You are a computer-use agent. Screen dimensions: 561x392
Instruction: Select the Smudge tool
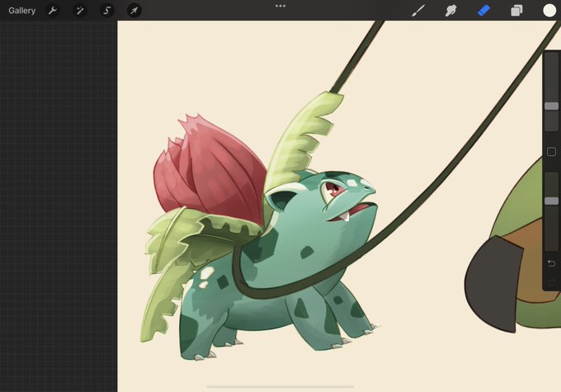click(x=450, y=11)
